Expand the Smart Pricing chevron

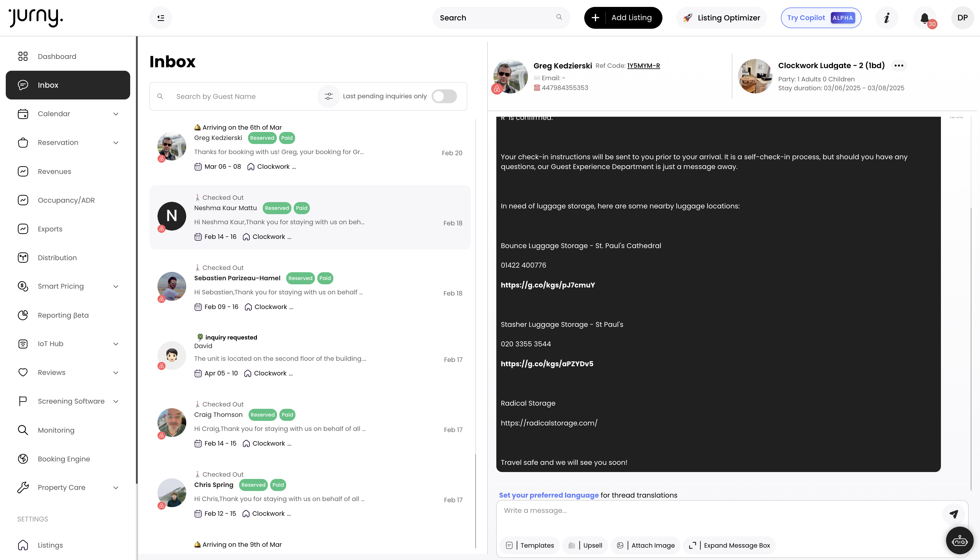116,287
